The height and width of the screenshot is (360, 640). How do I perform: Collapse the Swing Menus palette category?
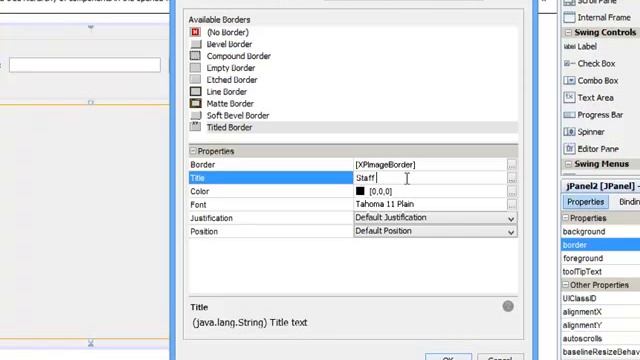pyautogui.click(x=568, y=164)
